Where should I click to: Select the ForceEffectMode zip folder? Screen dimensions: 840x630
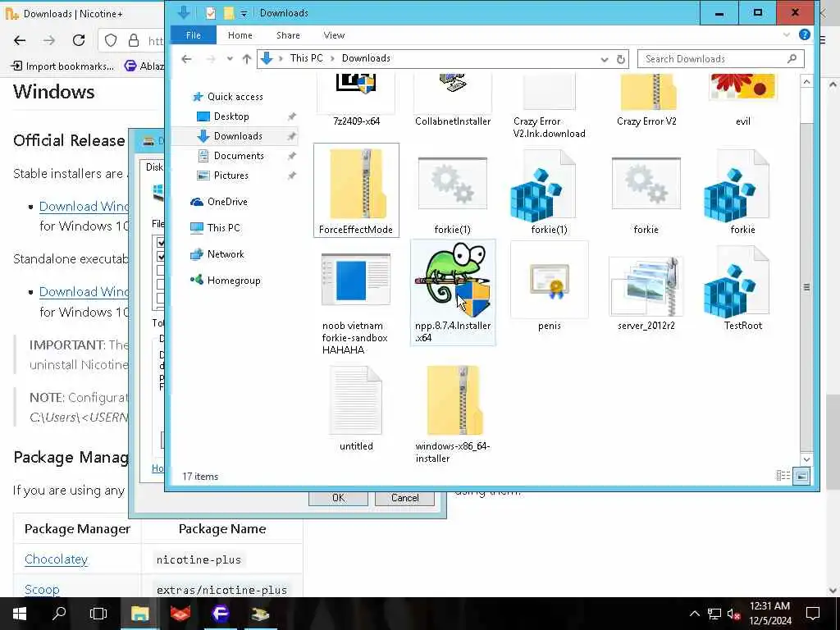click(x=356, y=190)
